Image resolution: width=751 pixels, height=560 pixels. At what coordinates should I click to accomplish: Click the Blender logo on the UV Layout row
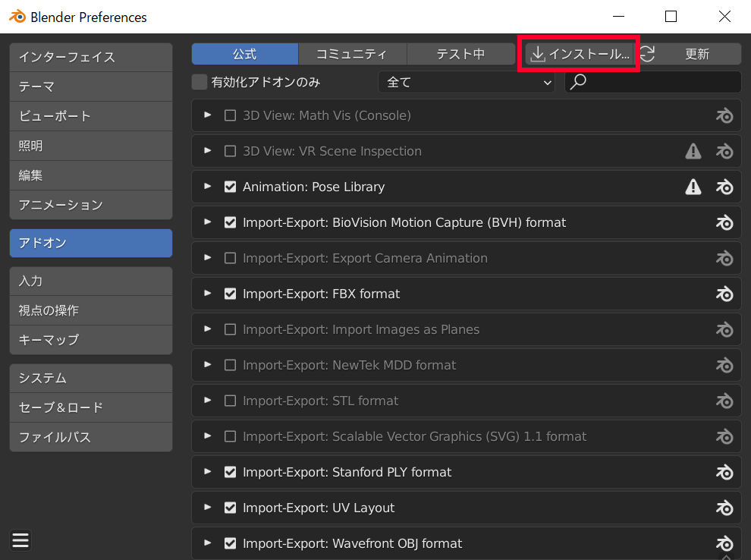[x=724, y=508]
